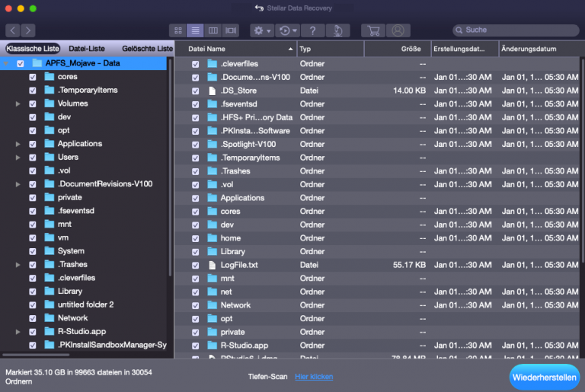This screenshot has width=585, height=392.
Task: Open the shopping cart purchase icon
Action: point(373,30)
